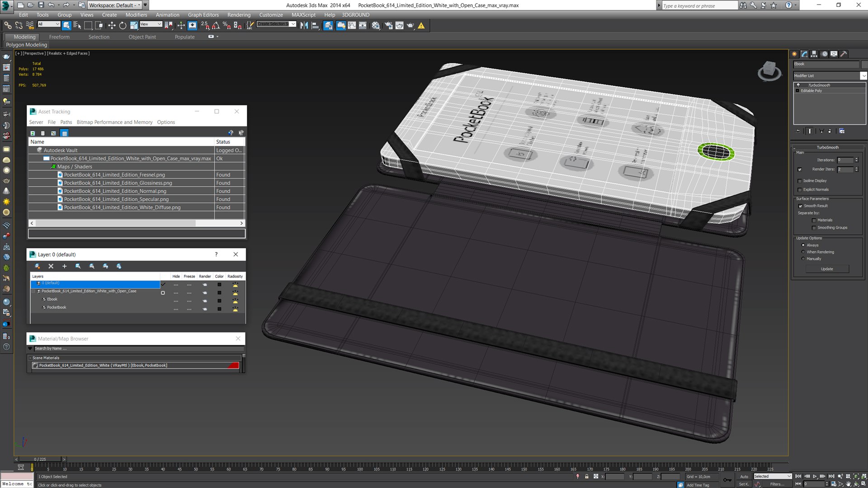Select the Rotate transform tool
Screen dimensions: 868x488
coord(123,26)
